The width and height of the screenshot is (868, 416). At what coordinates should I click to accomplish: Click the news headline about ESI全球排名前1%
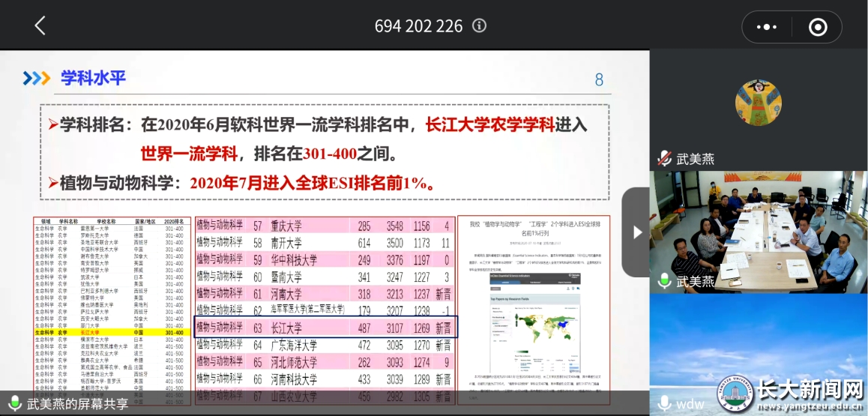click(534, 229)
